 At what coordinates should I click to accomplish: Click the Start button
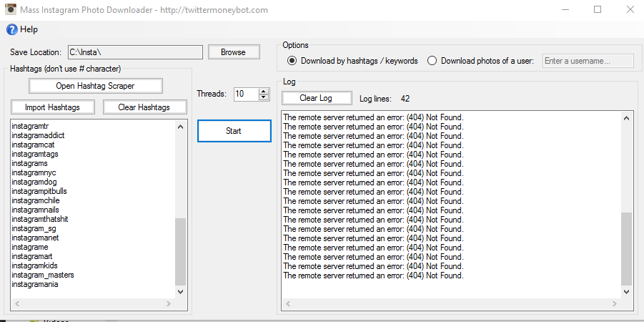click(x=234, y=131)
